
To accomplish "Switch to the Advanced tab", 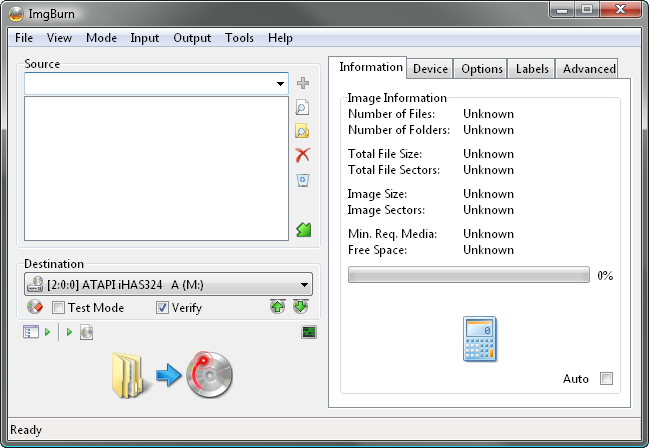I will coord(589,69).
